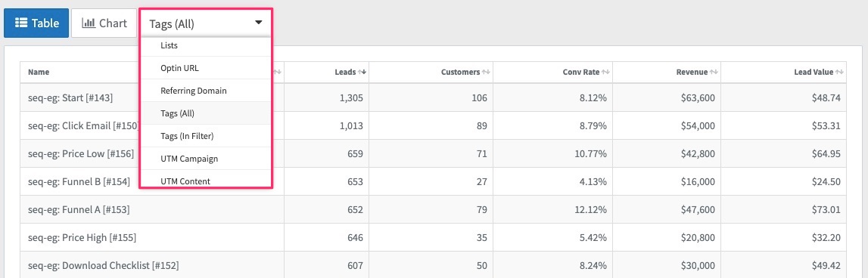This screenshot has height=278, width=868.
Task: Click the sort arrows in the Name column
Action: coord(278,73)
